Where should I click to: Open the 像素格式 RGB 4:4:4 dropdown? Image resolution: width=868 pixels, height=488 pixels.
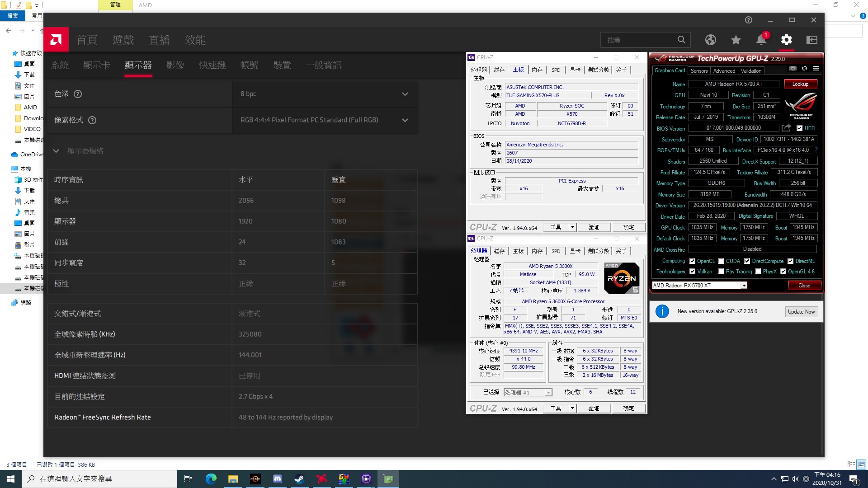[325, 120]
